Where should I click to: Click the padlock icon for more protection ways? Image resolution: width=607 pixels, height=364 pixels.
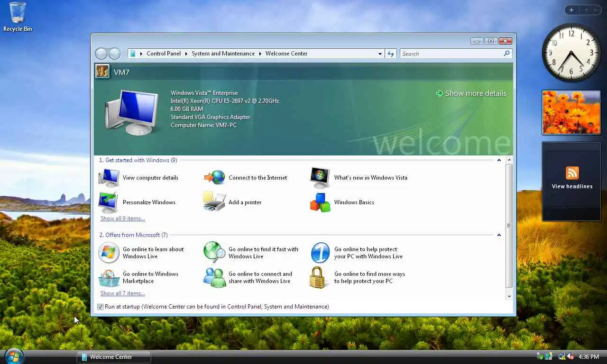click(x=319, y=278)
